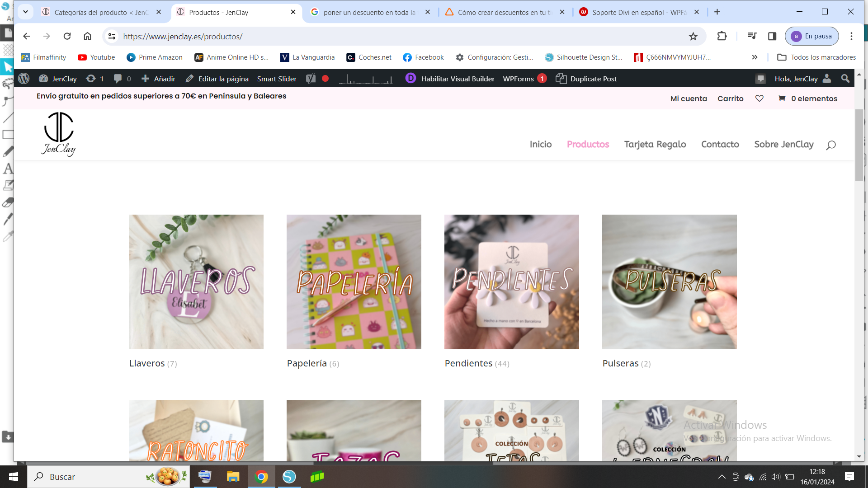Image resolution: width=868 pixels, height=488 pixels.
Task: Click the wishlist heart icon
Action: point(759,99)
